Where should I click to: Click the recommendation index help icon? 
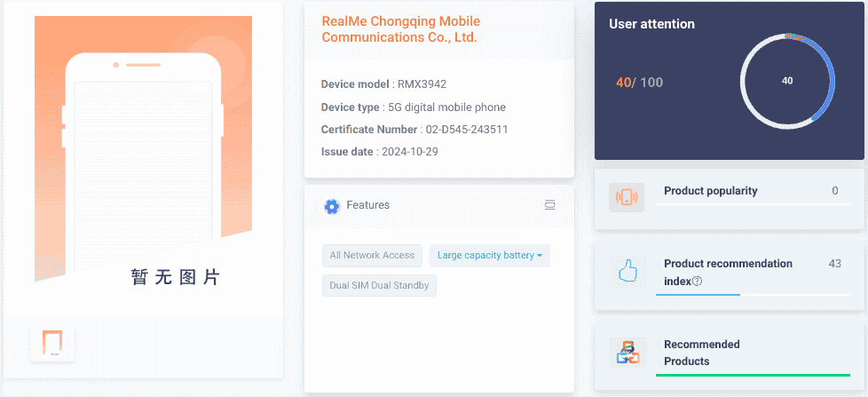pos(697,282)
